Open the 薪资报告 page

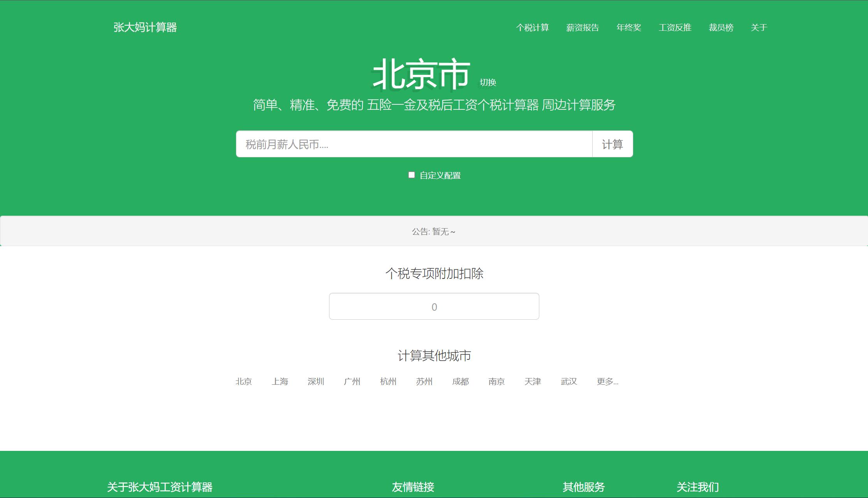pos(583,28)
